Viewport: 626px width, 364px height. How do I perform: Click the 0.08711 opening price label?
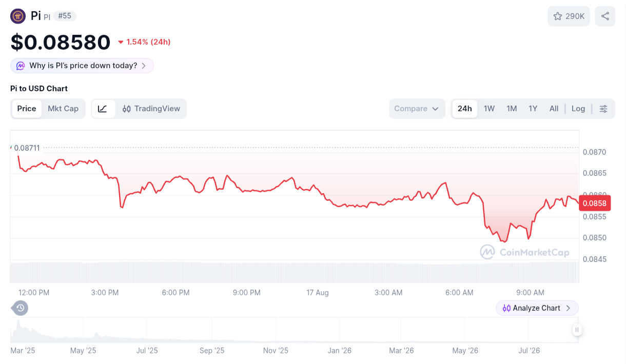[x=27, y=148]
